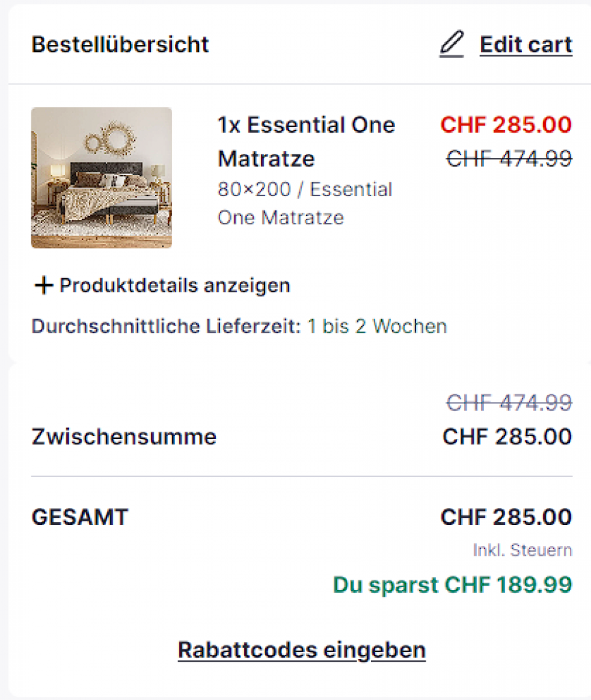Image resolution: width=591 pixels, height=700 pixels.
Task: Click the plus icon before Produktdetails
Action: [43, 285]
